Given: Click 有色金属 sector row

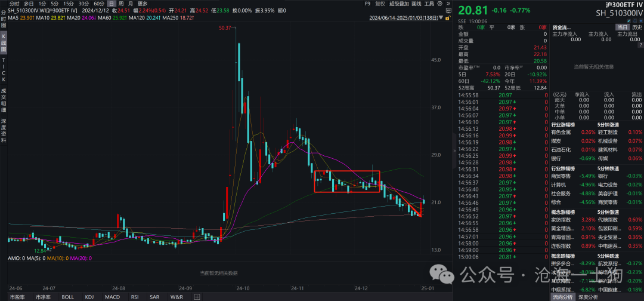Looking at the screenshot, I should (573, 133).
